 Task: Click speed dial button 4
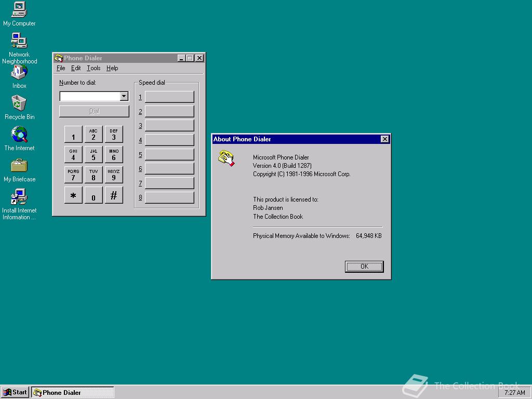point(169,140)
